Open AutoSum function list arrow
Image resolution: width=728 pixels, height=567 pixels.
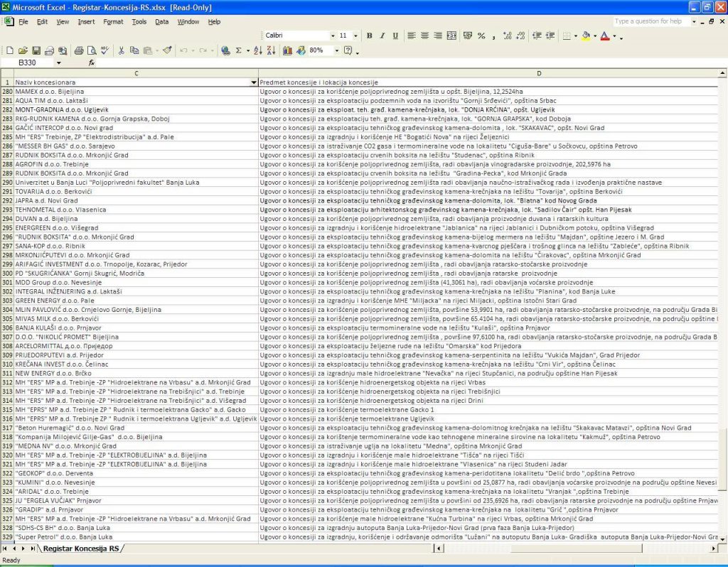[247, 50]
